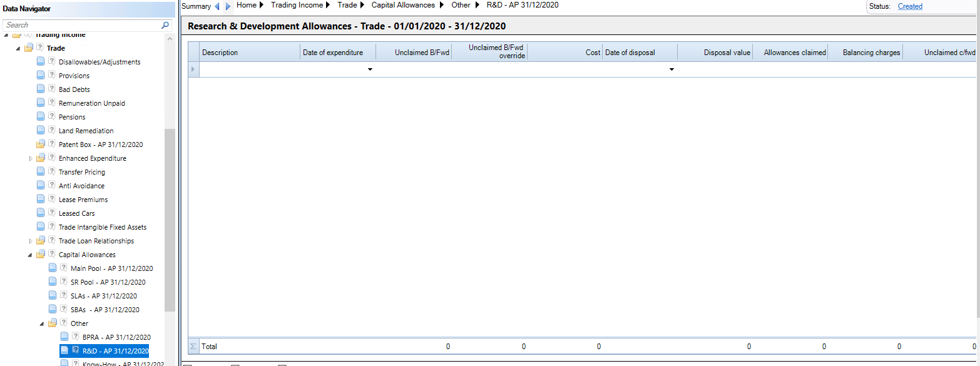Select Land Remediation in the tree
Viewport: 980px width, 366px height.
[x=86, y=131]
